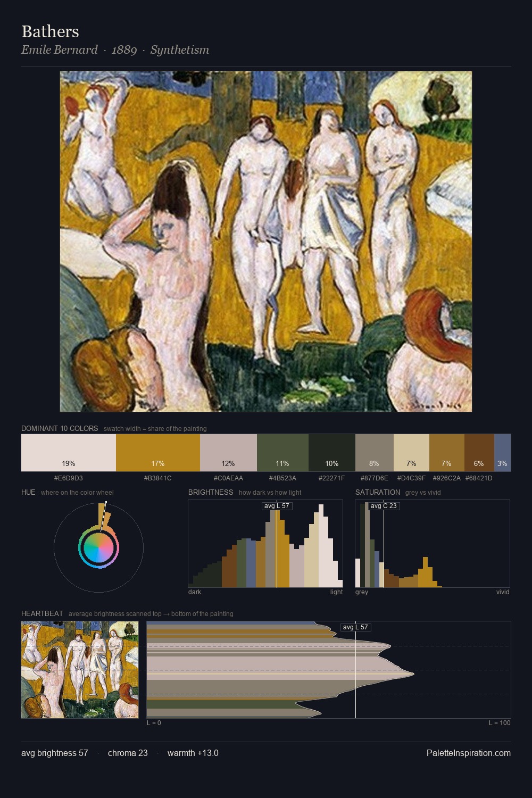Image resolution: width=532 pixels, height=798 pixels.
Task: Click the hex label #68421D
Action: 479,478
